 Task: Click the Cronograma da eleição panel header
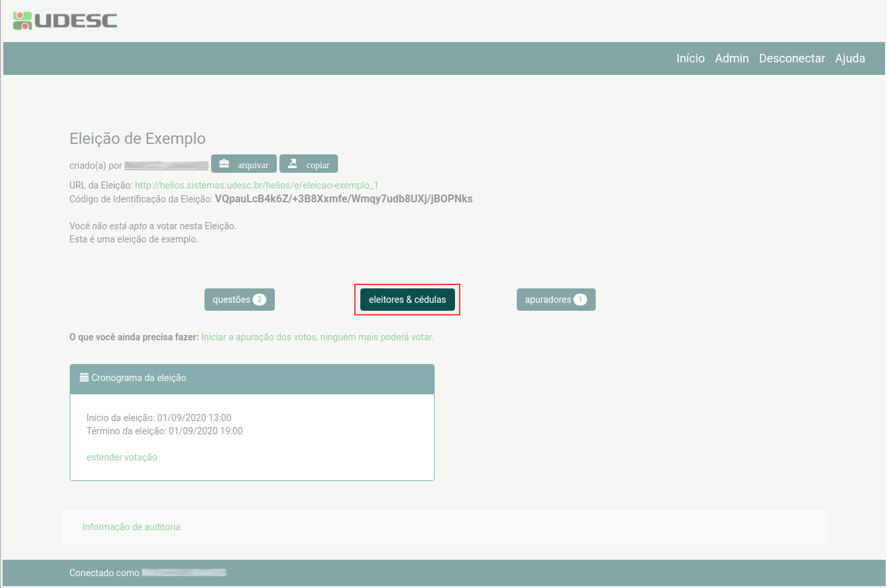(x=252, y=378)
